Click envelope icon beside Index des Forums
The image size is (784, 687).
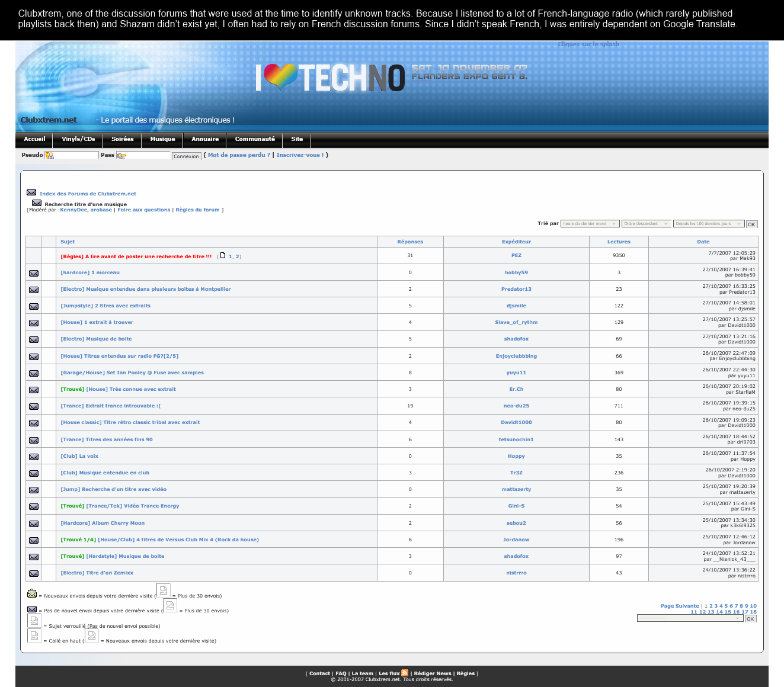click(x=31, y=192)
